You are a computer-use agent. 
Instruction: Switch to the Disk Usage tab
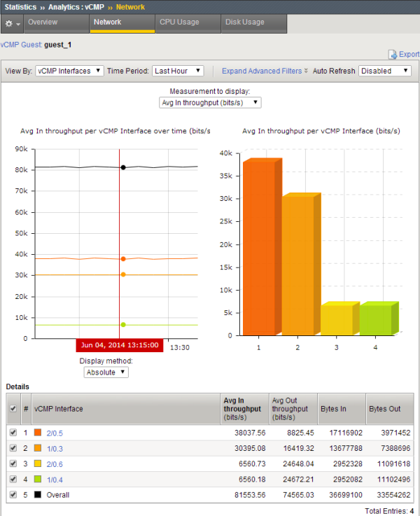pos(244,22)
